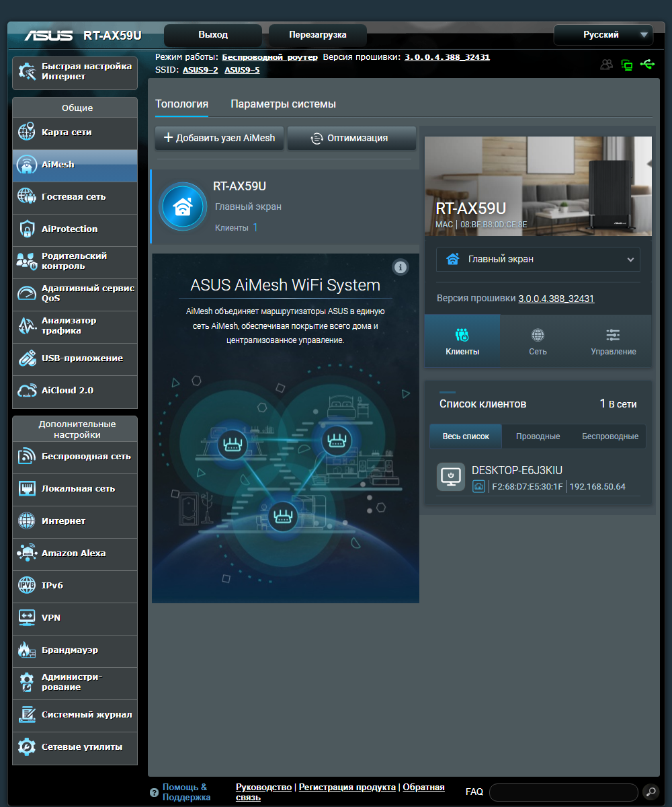The height and width of the screenshot is (807, 672).
Task: Click the Анализатор трафика icon
Action: click(x=27, y=325)
